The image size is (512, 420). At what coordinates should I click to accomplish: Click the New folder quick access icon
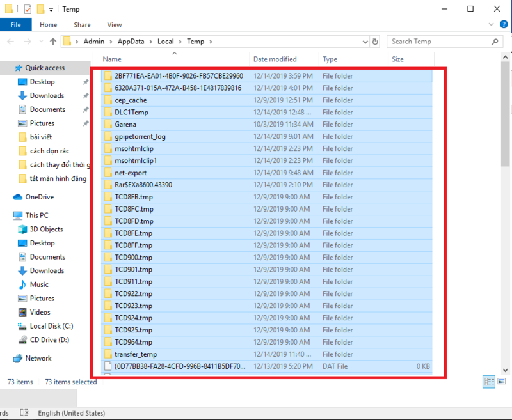pyautogui.click(x=40, y=9)
